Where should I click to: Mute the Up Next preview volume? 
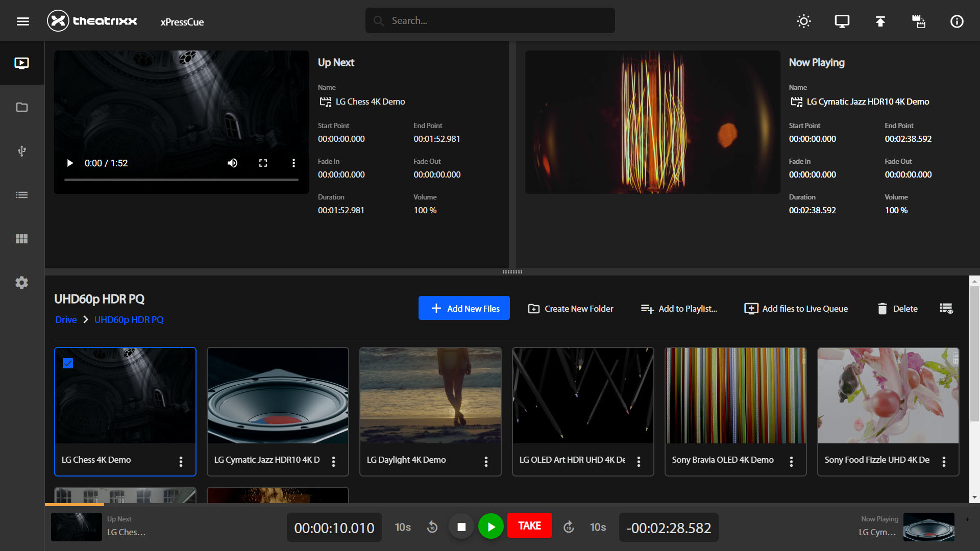click(x=232, y=163)
